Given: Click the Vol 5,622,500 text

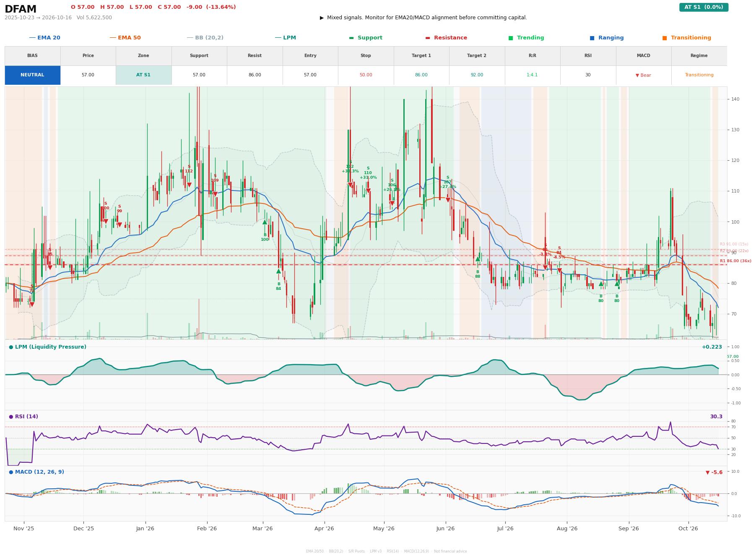Looking at the screenshot, I should coord(94,18).
